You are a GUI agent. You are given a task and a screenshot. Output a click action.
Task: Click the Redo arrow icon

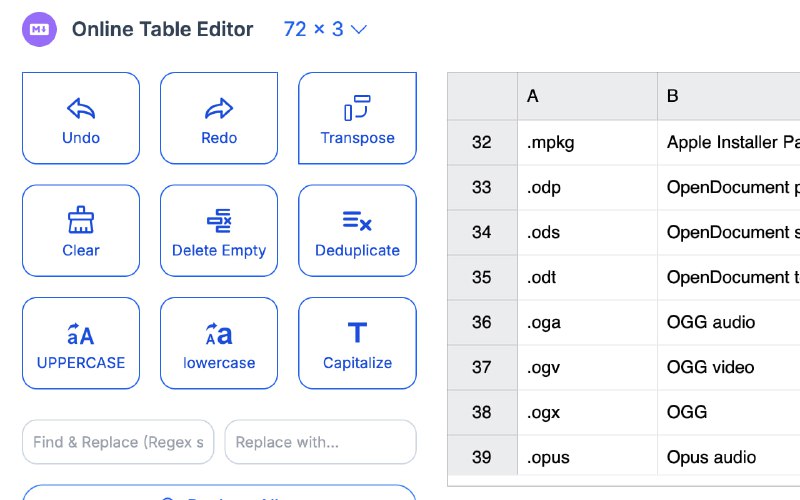(x=219, y=108)
